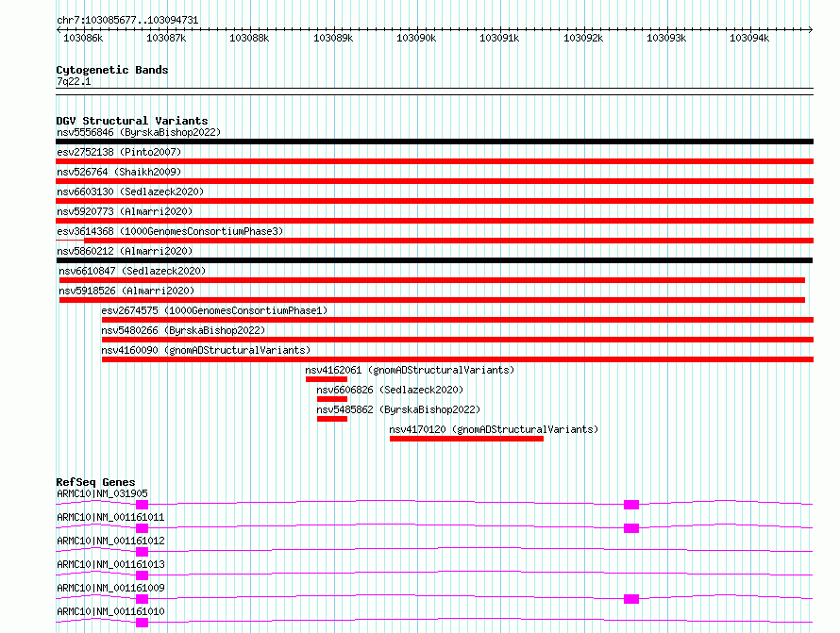
Task: Click the black bar for nsv5556846
Action: (434, 142)
